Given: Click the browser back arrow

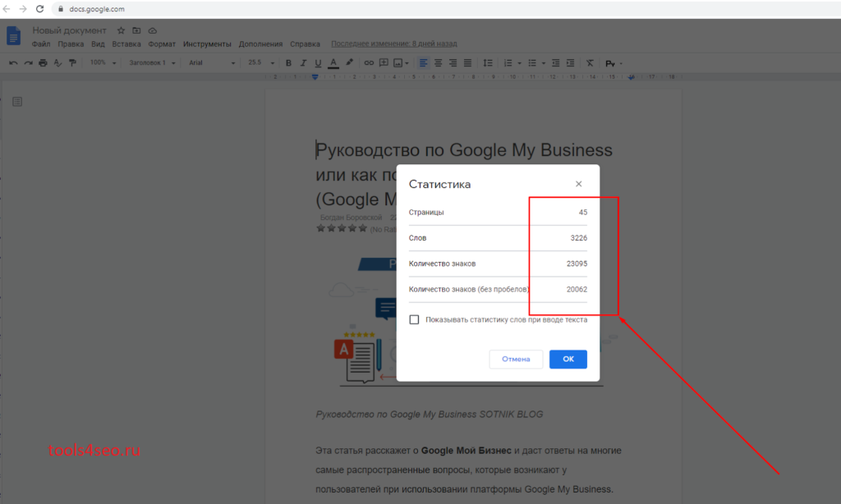Looking at the screenshot, I should coord(7,8).
